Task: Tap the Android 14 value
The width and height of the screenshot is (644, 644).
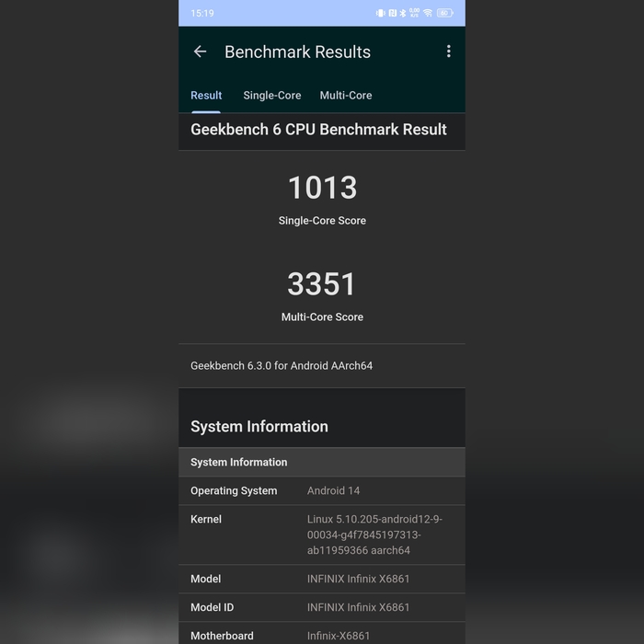Action: tap(333, 490)
